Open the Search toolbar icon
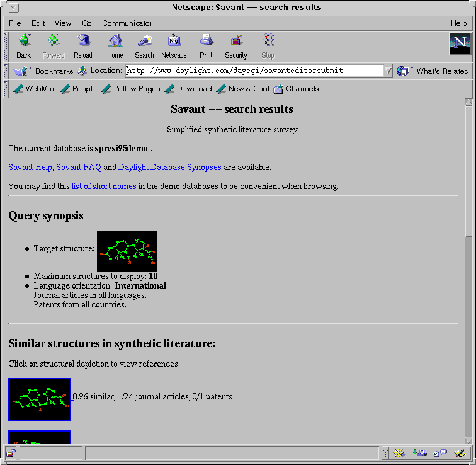Viewport: 476px width, 465px height. (x=144, y=45)
